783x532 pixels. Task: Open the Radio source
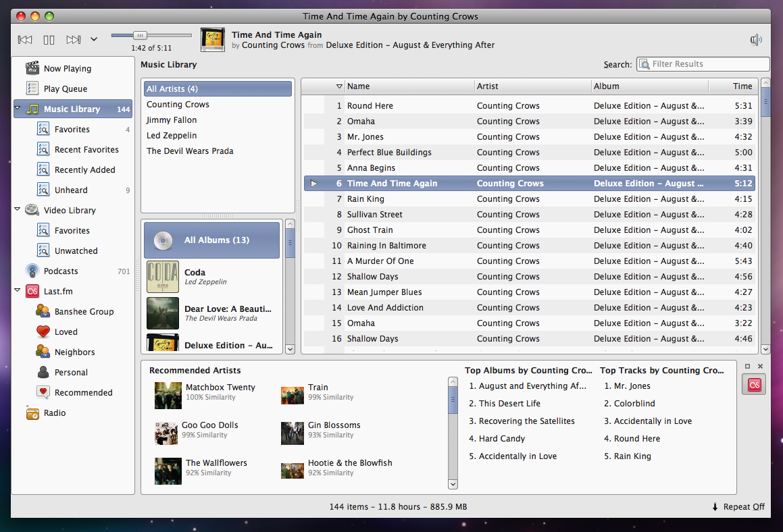pyautogui.click(x=74, y=413)
